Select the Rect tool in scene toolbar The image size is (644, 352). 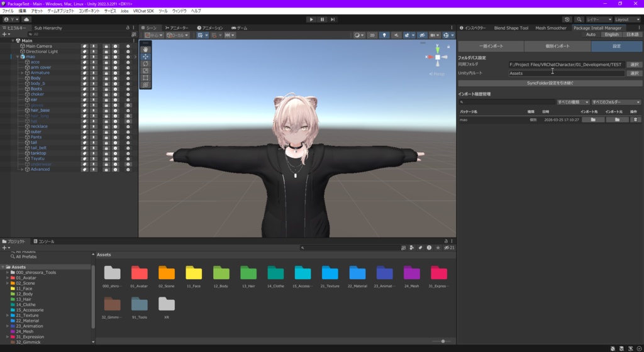(145, 77)
